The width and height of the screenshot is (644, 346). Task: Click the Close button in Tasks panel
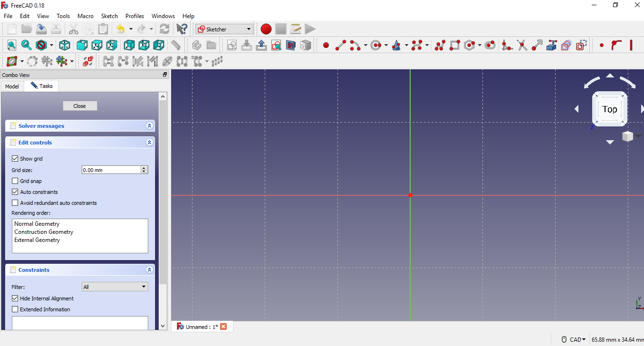[x=80, y=106]
